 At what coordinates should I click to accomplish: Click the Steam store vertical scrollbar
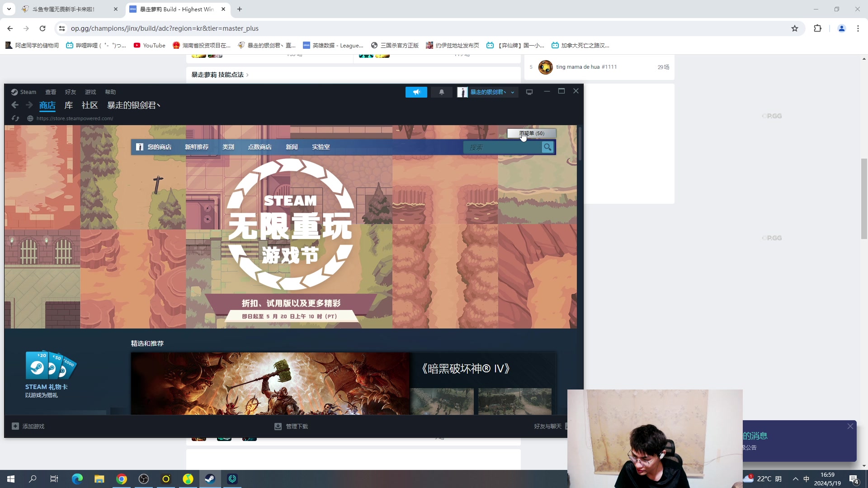coord(580,145)
